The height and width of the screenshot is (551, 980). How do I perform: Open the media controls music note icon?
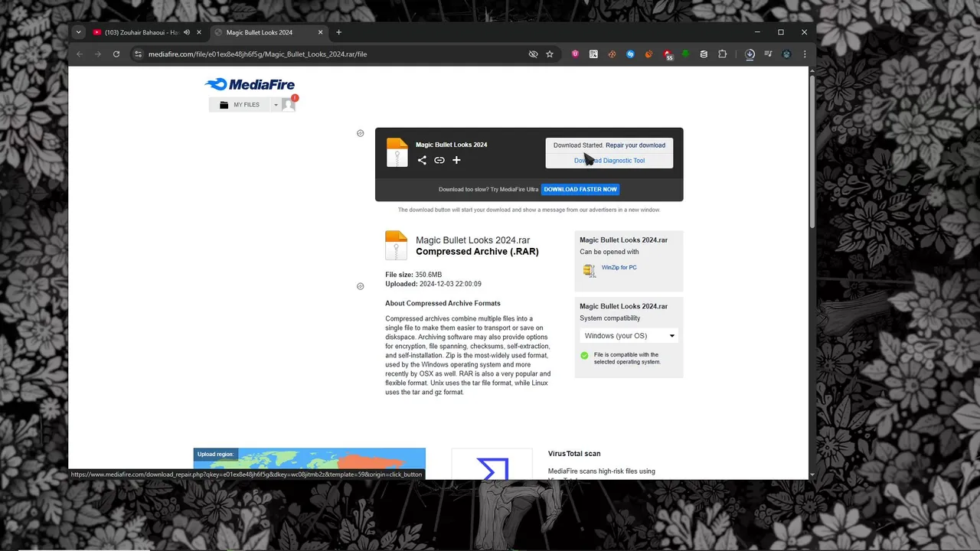tap(768, 54)
